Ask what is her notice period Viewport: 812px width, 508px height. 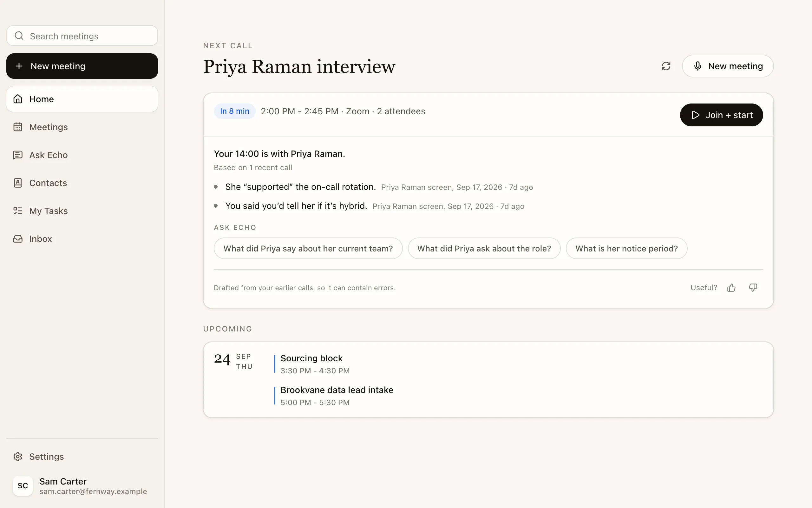626,248
